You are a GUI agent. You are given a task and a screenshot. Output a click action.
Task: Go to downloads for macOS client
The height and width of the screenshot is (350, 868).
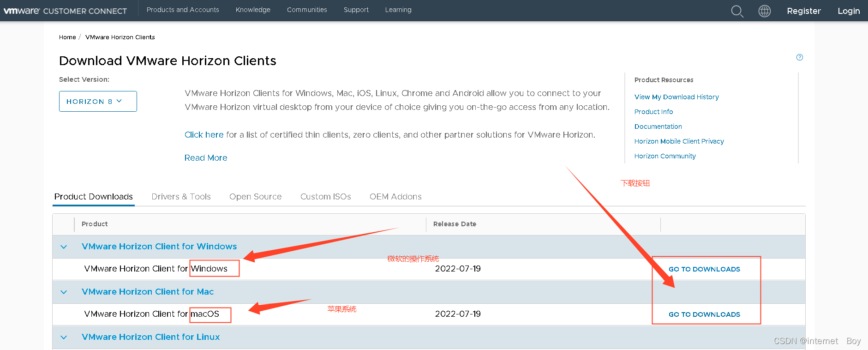(704, 314)
